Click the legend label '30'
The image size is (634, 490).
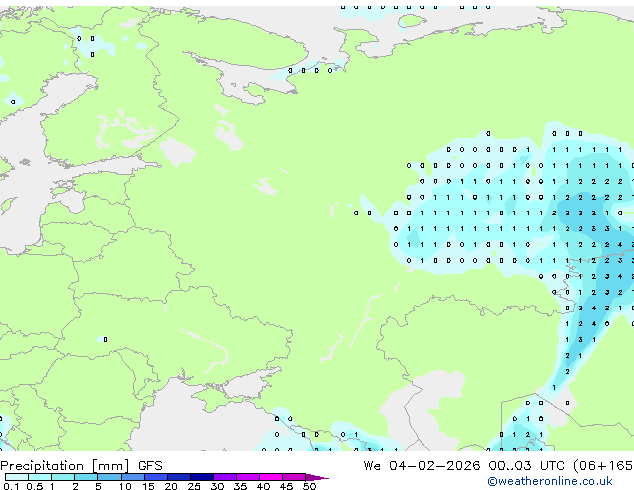coord(217,486)
